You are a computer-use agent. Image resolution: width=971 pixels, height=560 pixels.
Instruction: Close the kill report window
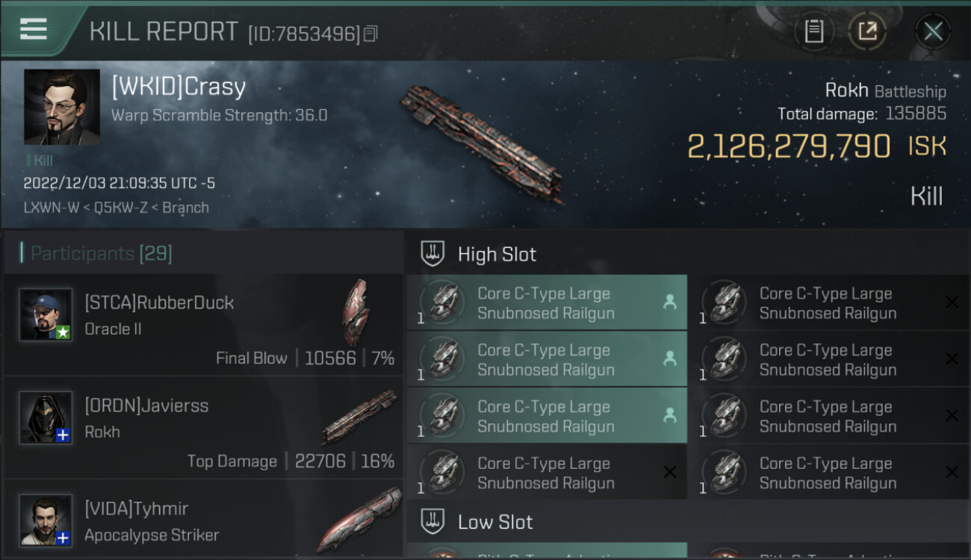pyautogui.click(x=933, y=31)
